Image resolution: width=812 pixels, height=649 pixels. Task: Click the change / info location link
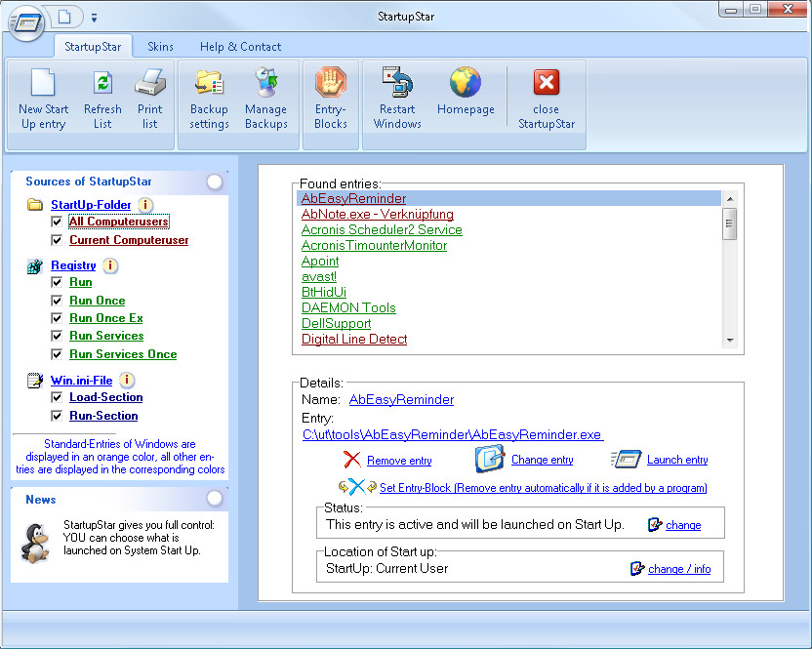679,569
